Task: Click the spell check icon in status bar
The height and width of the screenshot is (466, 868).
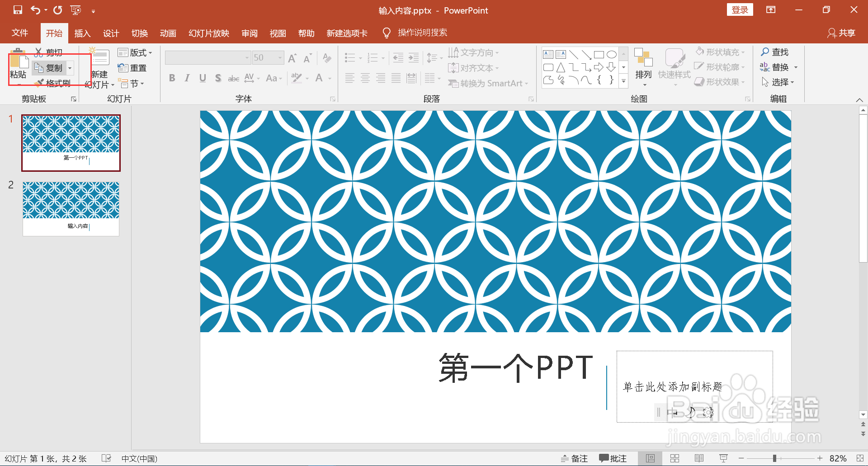Action: [106, 458]
